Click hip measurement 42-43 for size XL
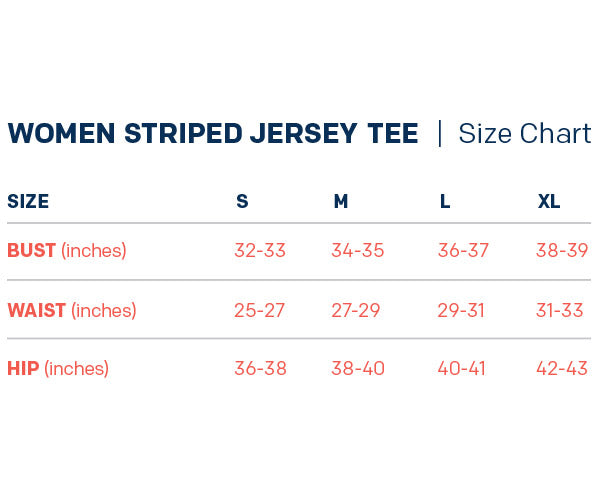 click(562, 369)
